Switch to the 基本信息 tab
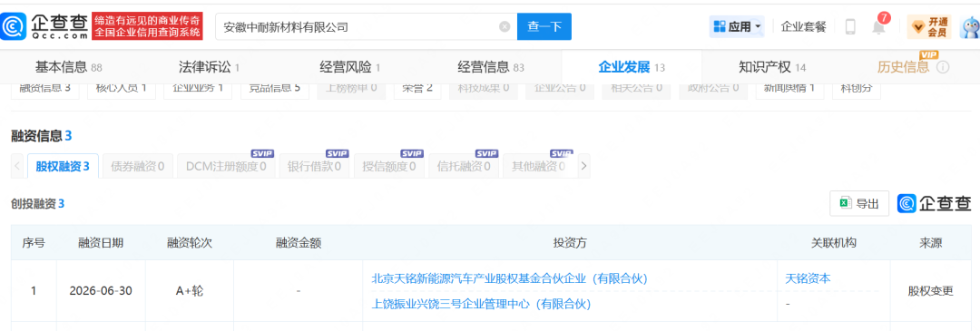The height and width of the screenshot is (331, 980). [x=69, y=67]
